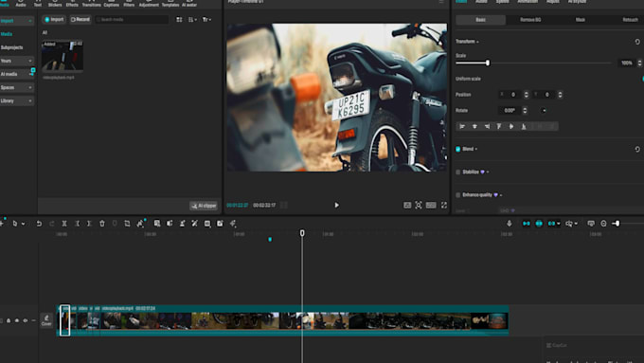The height and width of the screenshot is (363, 644).
Task: Lock the main video track
Action: tap(9, 320)
